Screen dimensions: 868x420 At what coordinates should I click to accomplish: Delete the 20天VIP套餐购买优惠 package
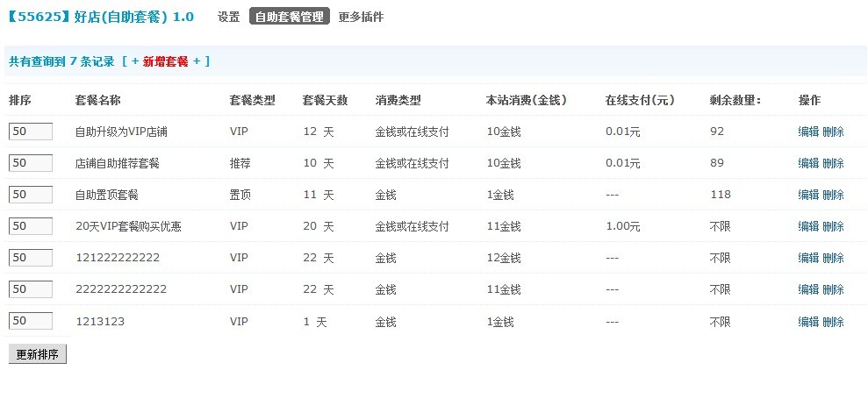[833, 226]
